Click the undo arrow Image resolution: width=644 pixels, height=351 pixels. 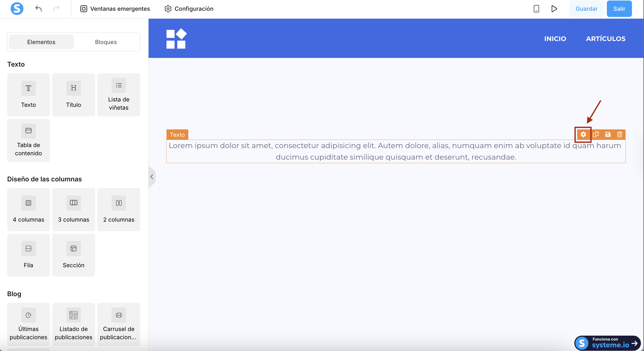coord(38,9)
